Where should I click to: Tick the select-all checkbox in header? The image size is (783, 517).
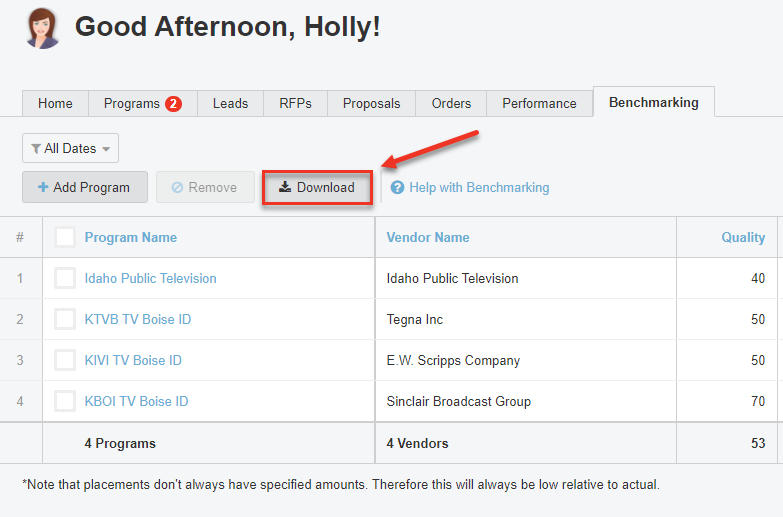pyautogui.click(x=65, y=237)
